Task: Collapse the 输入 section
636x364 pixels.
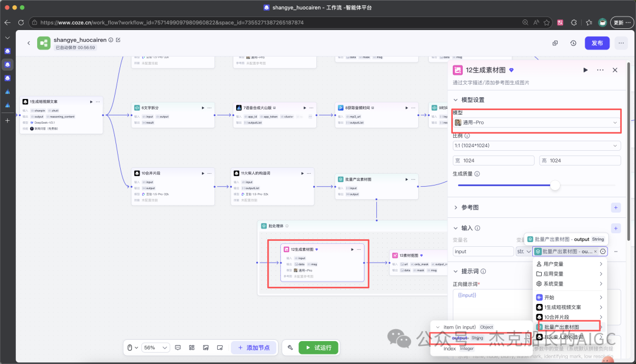Action: 455,228
